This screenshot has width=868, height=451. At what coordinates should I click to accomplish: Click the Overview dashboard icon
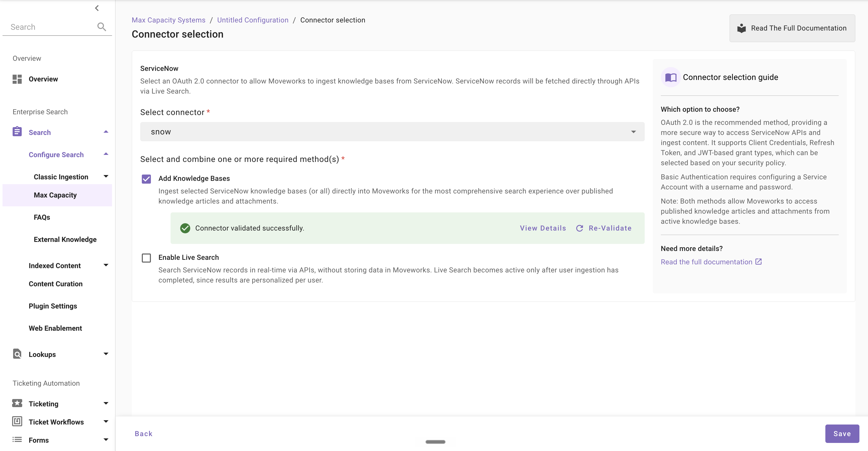coord(17,79)
